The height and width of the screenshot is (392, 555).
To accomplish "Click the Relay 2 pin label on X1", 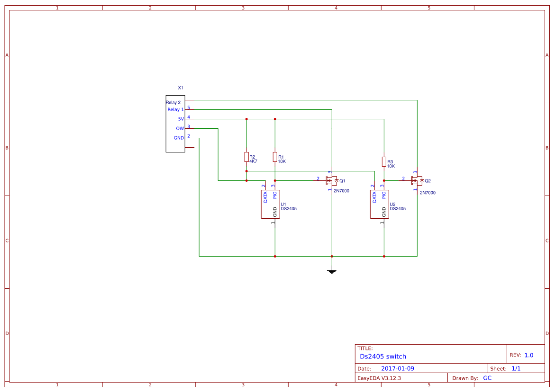I will pyautogui.click(x=173, y=102).
